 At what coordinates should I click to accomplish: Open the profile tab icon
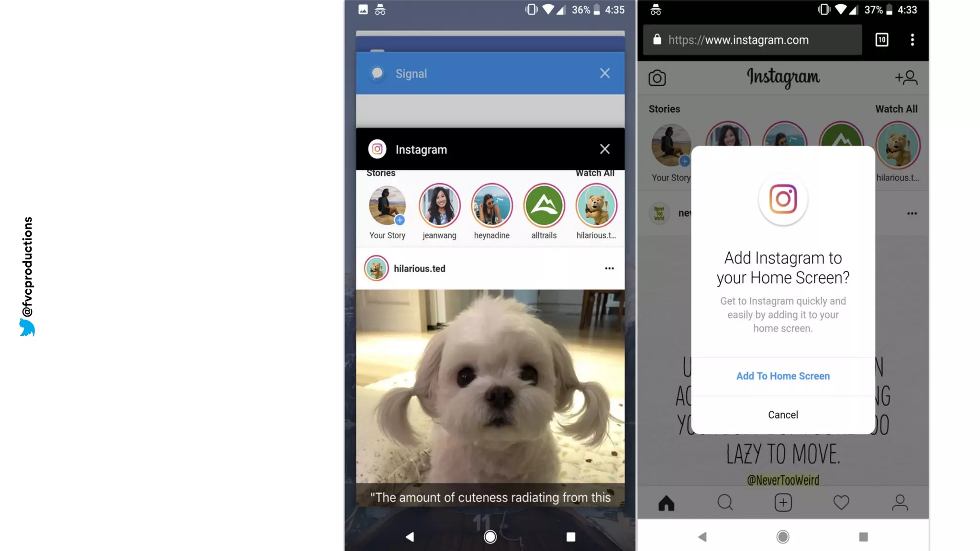(x=900, y=503)
